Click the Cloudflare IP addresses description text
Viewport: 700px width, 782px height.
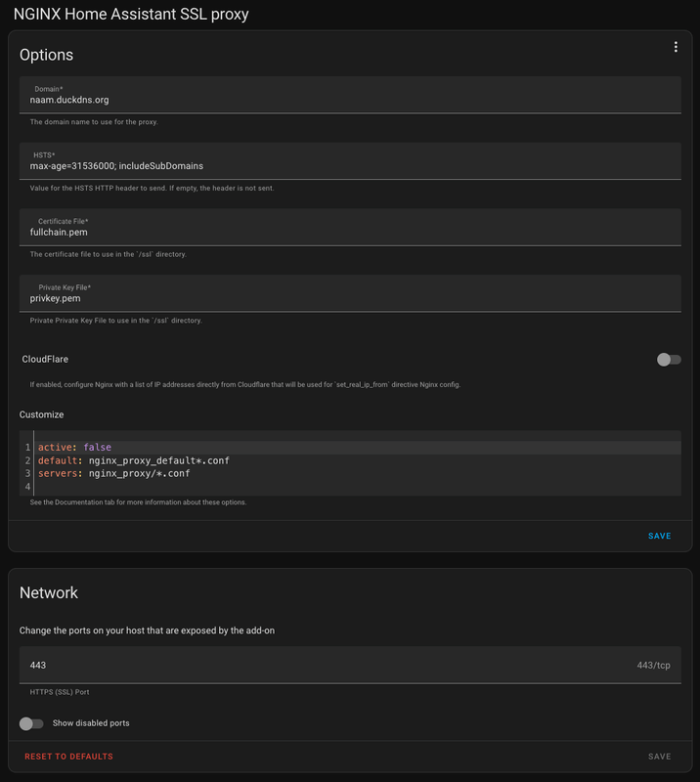[x=245, y=384]
